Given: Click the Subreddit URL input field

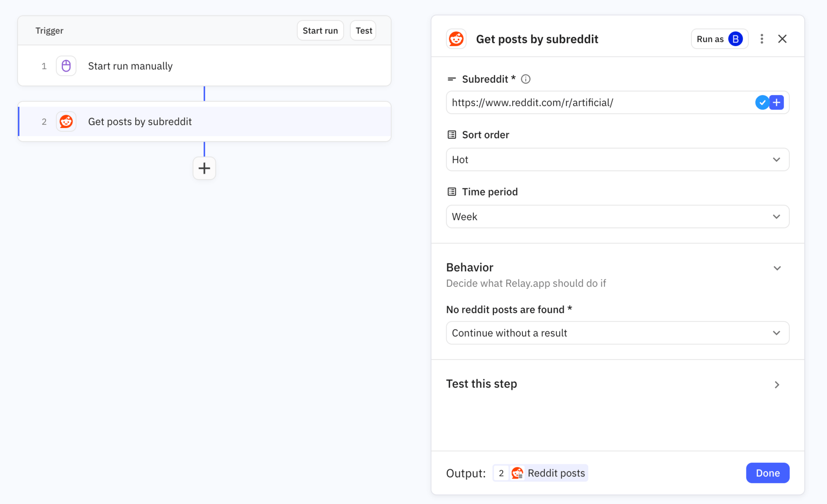Looking at the screenshot, I should (599, 103).
